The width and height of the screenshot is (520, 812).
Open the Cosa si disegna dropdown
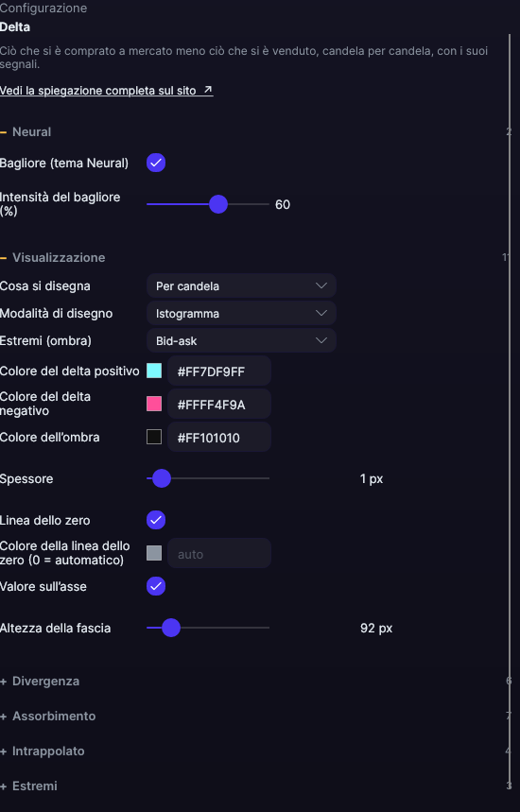241,285
